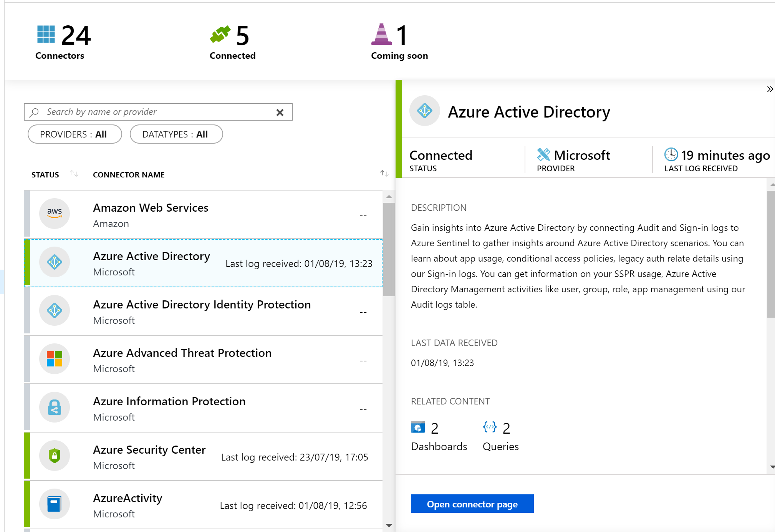This screenshot has height=532, width=775.
Task: Click the details pane vertical scrollbar thumb
Action: coord(771,254)
